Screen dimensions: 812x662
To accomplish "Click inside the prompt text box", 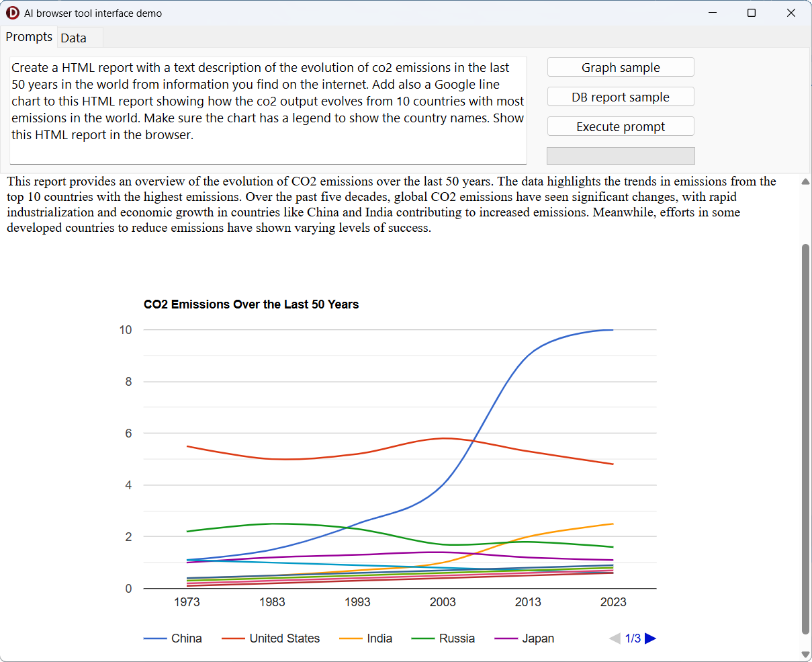I will tap(268, 110).
